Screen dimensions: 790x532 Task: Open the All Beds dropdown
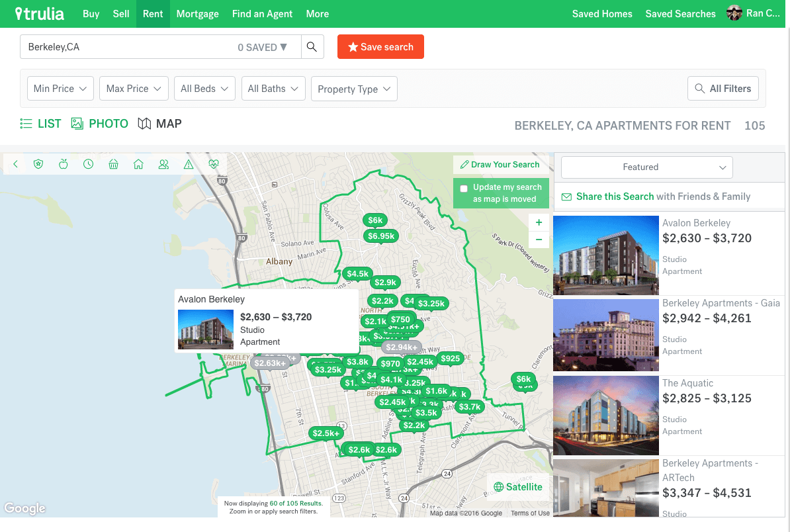point(204,89)
